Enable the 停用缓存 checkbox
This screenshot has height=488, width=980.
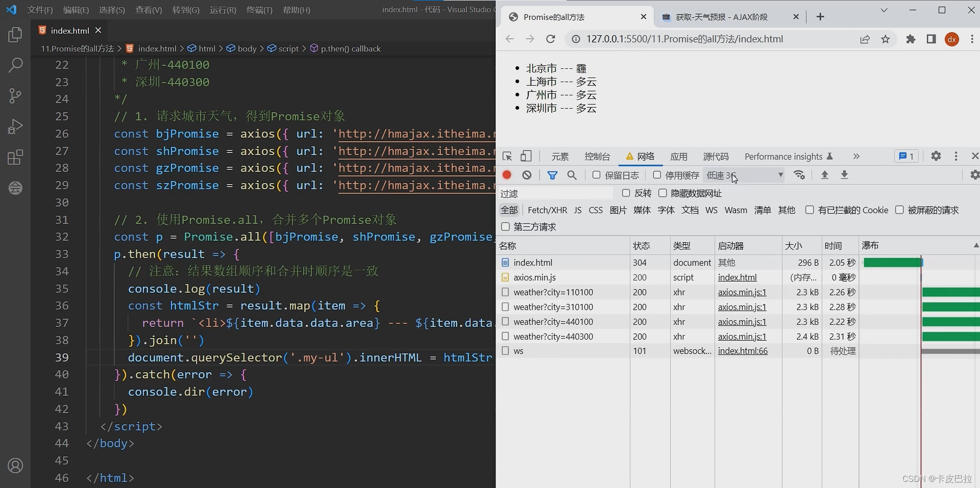(x=657, y=175)
